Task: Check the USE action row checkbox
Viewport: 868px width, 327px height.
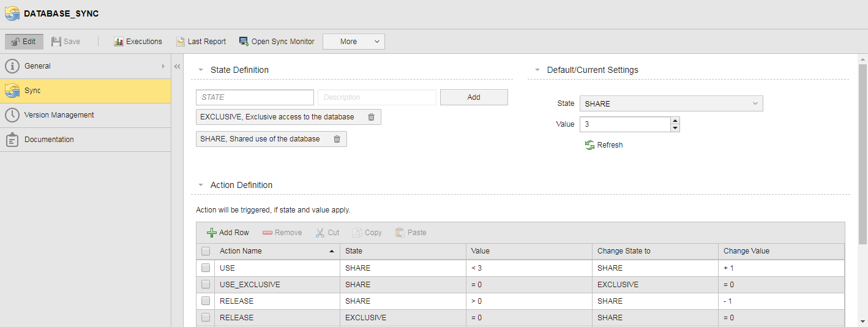Action: 206,268
